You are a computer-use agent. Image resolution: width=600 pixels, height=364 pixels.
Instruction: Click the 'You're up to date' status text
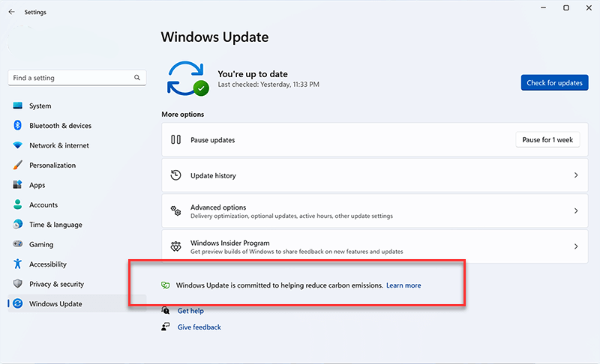(x=253, y=73)
